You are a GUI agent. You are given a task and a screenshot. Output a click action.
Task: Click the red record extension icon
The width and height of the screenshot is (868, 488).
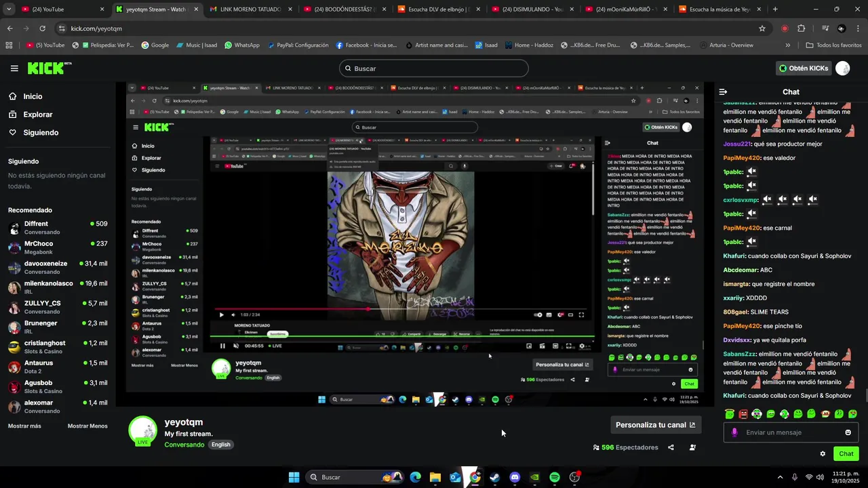(785, 28)
